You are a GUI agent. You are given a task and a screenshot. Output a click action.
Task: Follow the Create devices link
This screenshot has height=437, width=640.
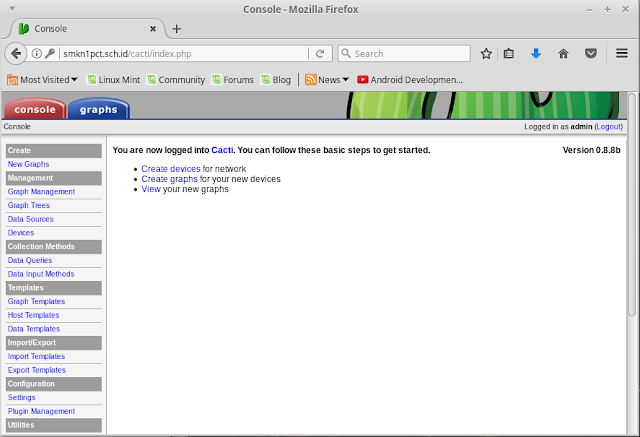pos(171,169)
